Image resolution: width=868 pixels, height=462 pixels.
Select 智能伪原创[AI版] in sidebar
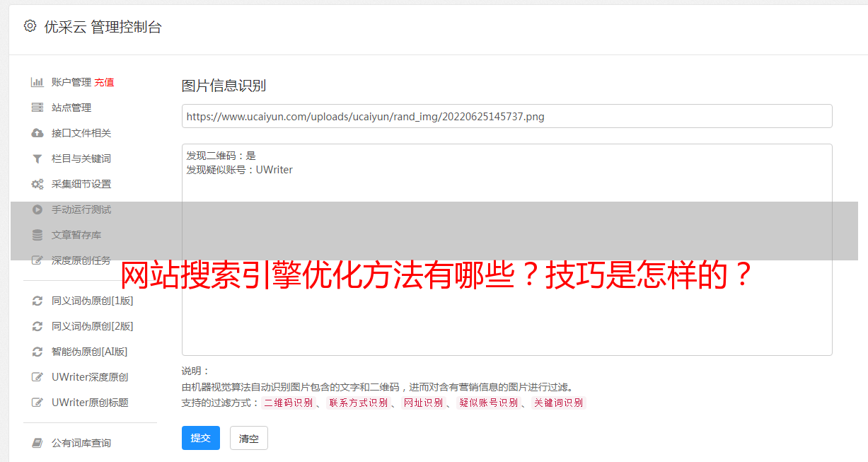click(x=90, y=352)
